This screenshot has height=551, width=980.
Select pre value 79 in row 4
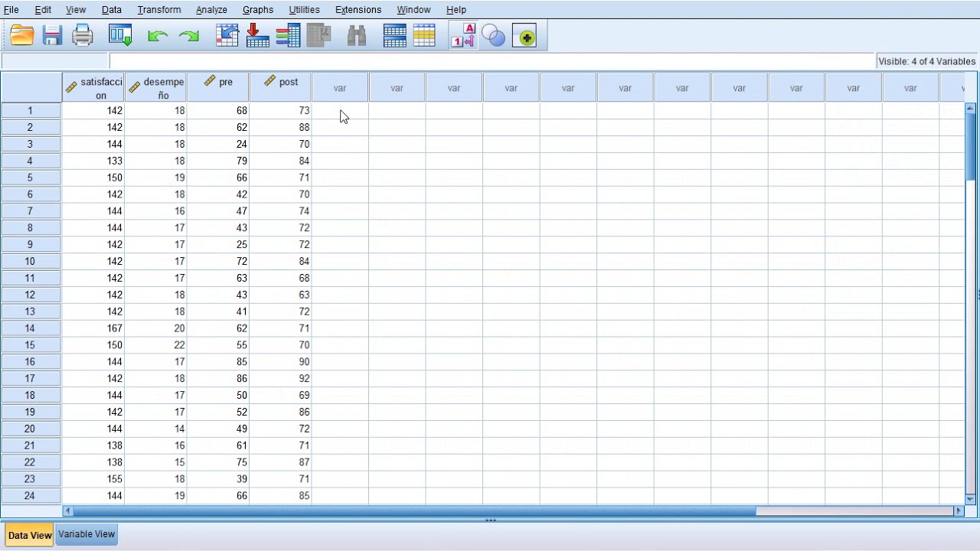218,161
